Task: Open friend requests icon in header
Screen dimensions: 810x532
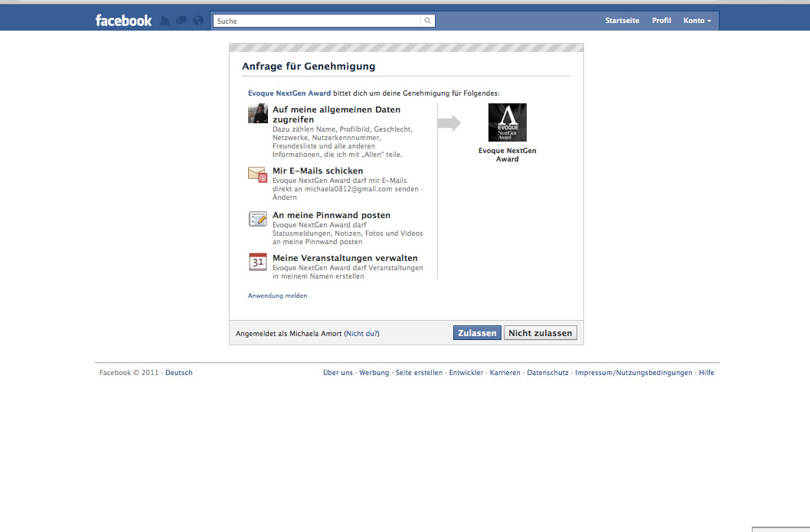Action: tap(165, 21)
